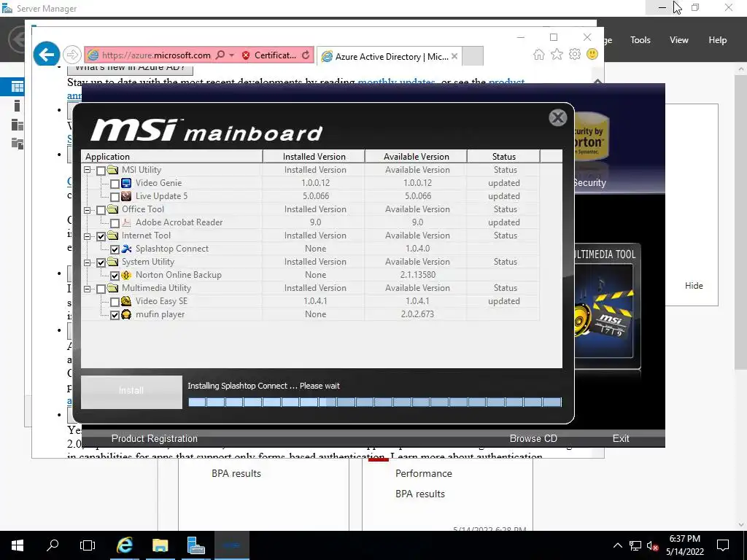
Task: Open File Explorer from taskbar
Action: tap(160, 545)
